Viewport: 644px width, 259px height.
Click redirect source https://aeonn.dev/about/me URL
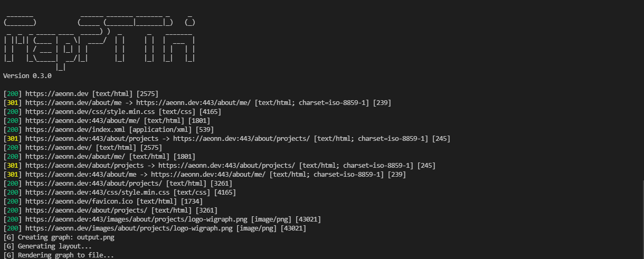[x=73, y=103]
